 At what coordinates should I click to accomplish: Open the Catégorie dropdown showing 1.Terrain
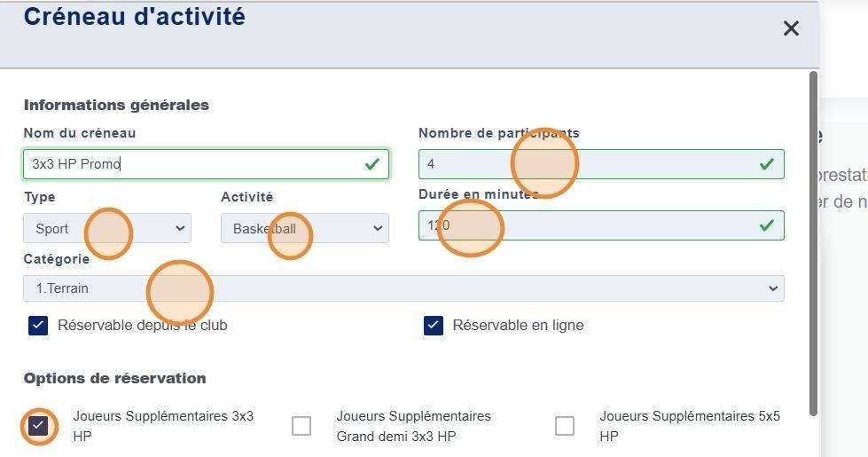point(403,288)
